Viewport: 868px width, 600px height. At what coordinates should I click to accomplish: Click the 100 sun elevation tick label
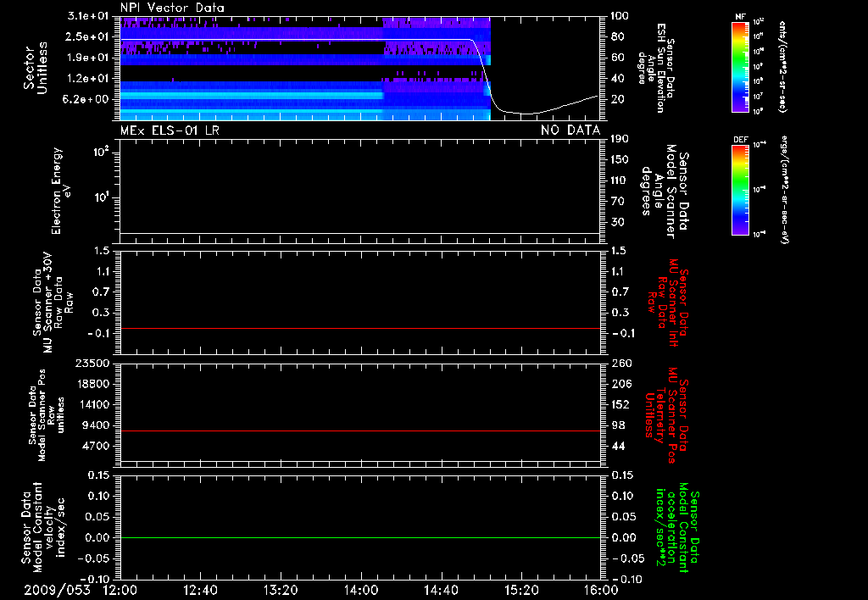pyautogui.click(x=620, y=15)
